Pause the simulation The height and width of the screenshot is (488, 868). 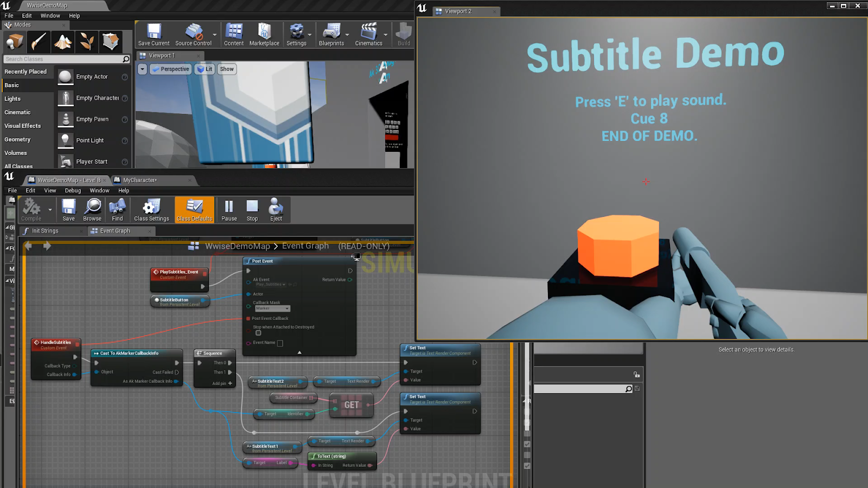[x=229, y=210]
